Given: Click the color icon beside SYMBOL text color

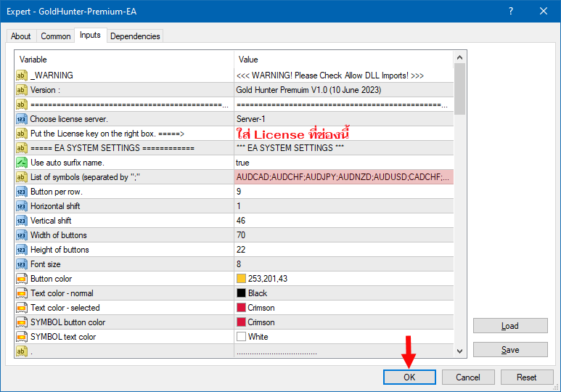Looking at the screenshot, I should [x=22, y=337].
